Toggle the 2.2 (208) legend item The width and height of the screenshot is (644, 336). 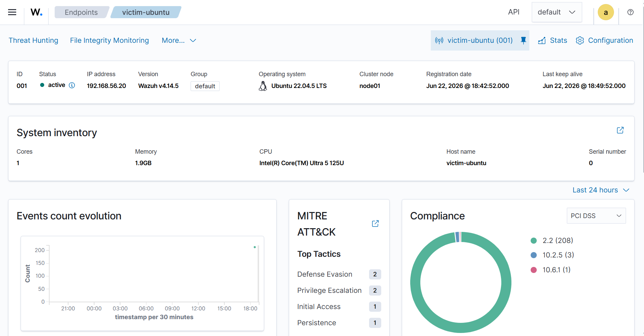point(552,241)
